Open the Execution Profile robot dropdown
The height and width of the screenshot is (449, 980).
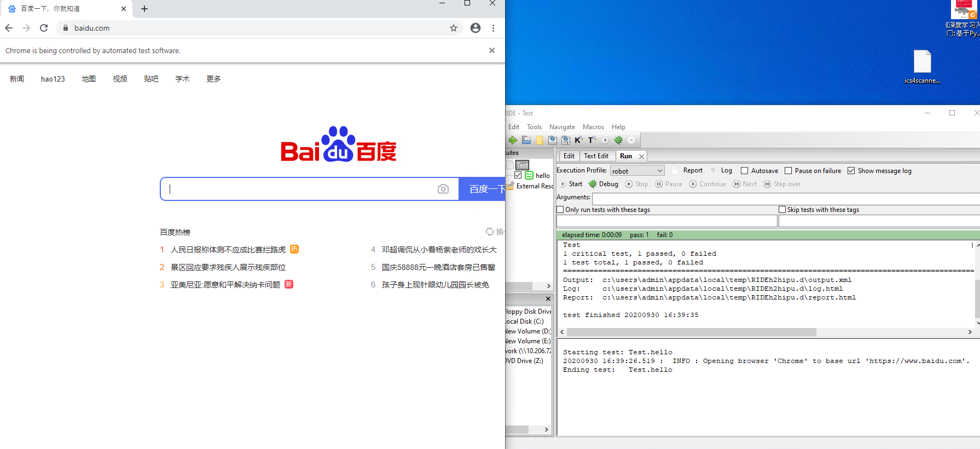(637, 171)
